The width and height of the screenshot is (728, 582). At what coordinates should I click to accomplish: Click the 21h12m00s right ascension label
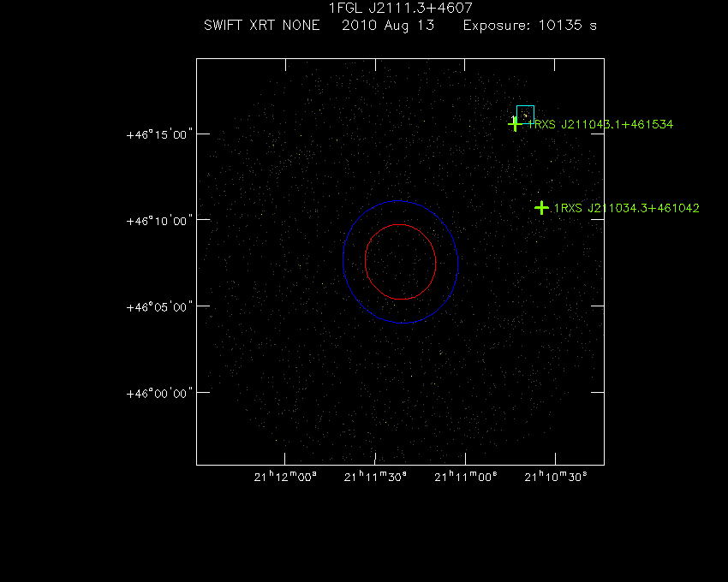[285, 476]
